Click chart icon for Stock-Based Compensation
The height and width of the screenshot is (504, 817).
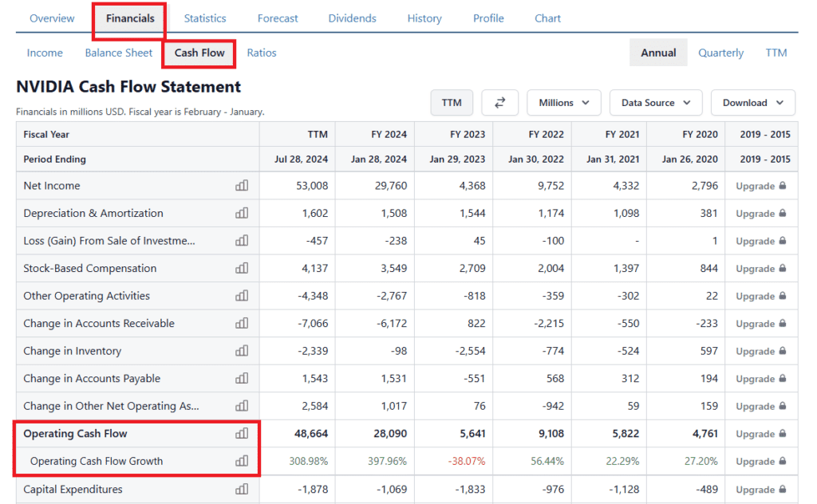(x=242, y=269)
